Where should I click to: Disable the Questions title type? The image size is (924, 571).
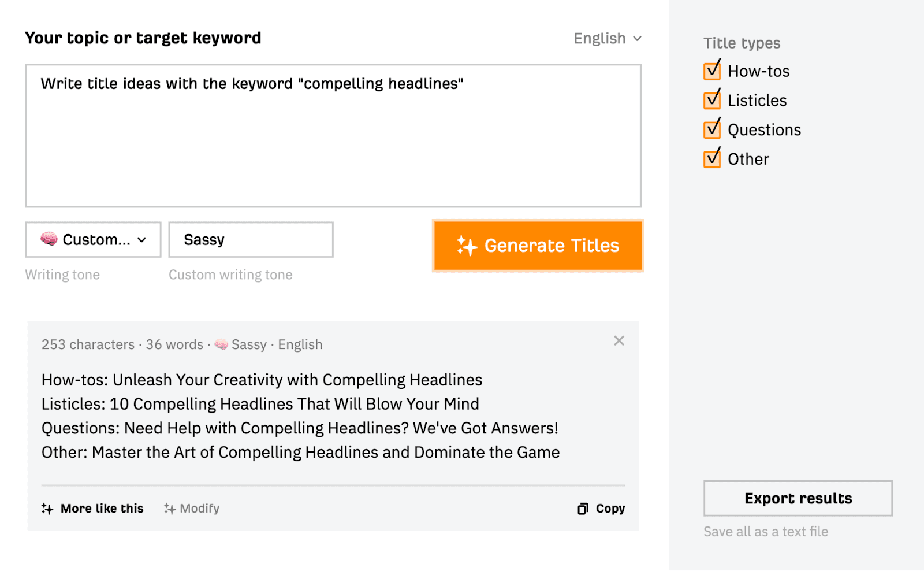[x=712, y=129]
